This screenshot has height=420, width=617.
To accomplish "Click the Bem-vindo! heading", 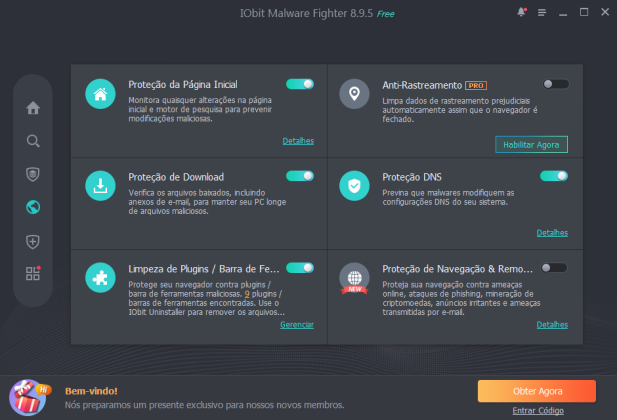I will (91, 391).
